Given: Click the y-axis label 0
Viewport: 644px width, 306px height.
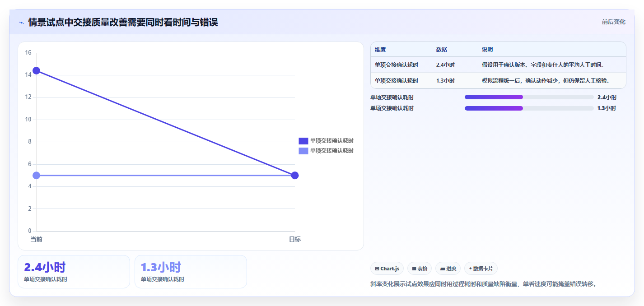Looking at the screenshot, I should tap(29, 231).
